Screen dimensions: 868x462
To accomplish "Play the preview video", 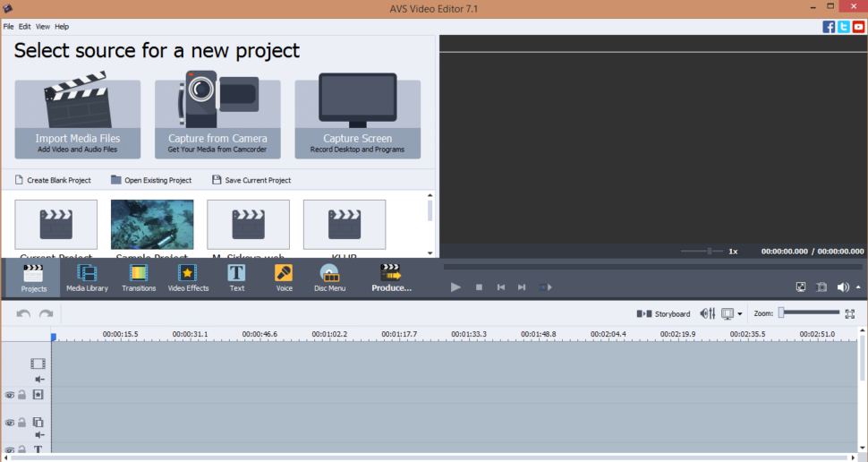I will point(455,287).
